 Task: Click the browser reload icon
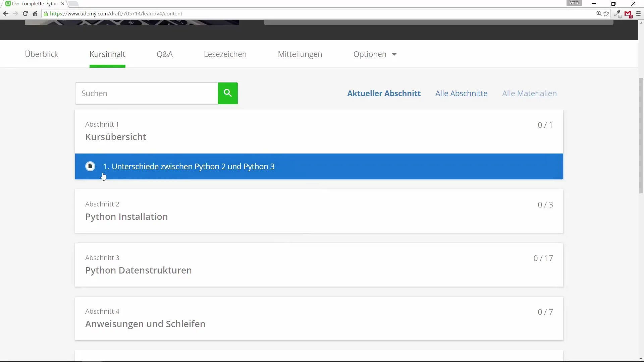click(25, 14)
